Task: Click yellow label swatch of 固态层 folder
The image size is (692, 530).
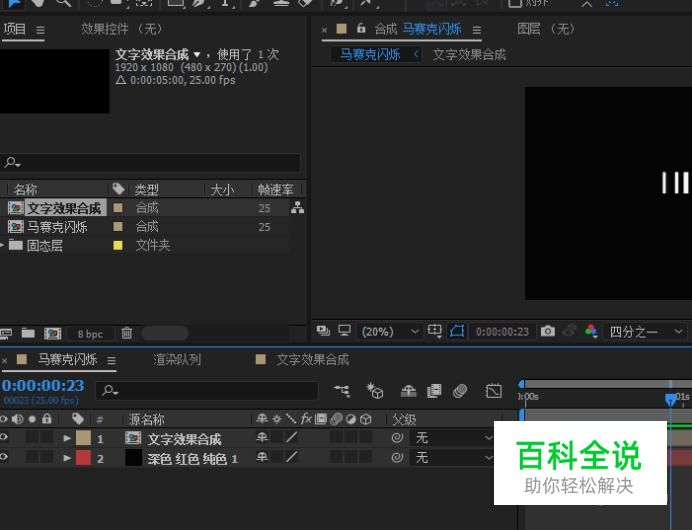Action: (x=118, y=245)
